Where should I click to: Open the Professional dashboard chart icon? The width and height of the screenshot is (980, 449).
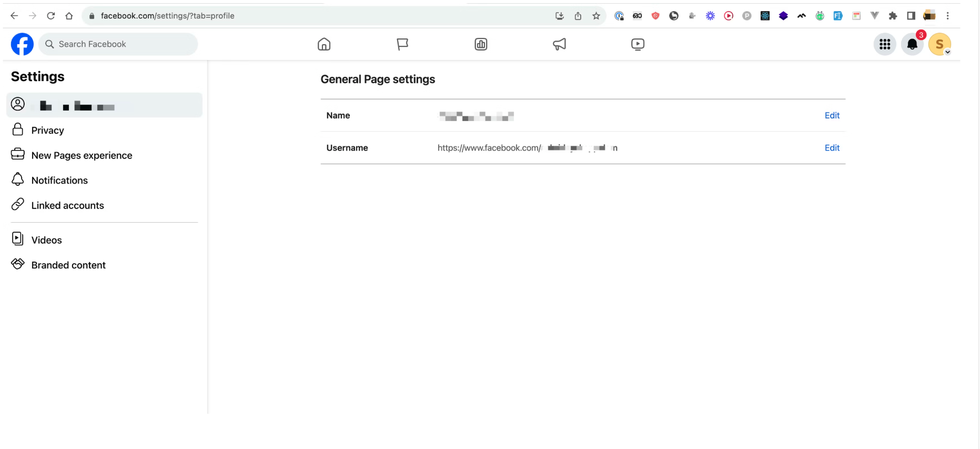(481, 44)
